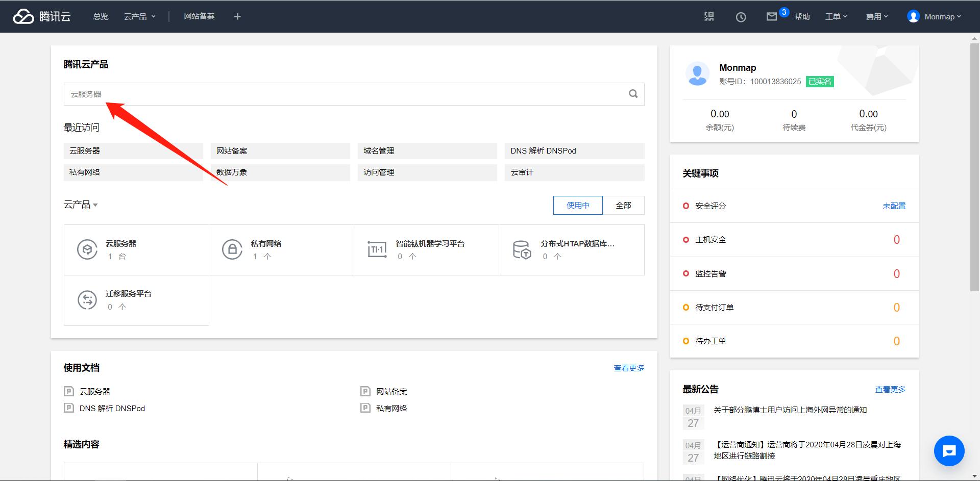Open the 总览 menu item
Viewport: 980px width, 481px height.
click(100, 16)
